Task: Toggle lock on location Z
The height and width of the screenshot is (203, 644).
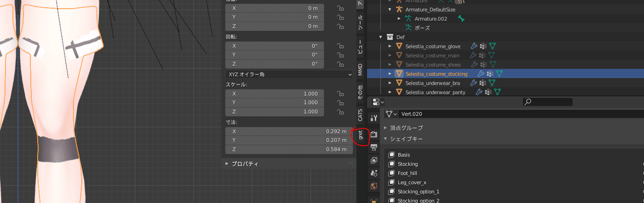Action: coord(340,26)
